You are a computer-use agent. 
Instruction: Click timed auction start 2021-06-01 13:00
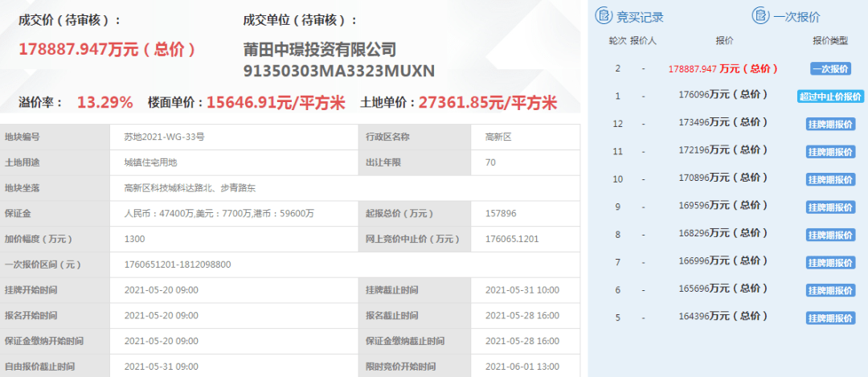click(522, 367)
